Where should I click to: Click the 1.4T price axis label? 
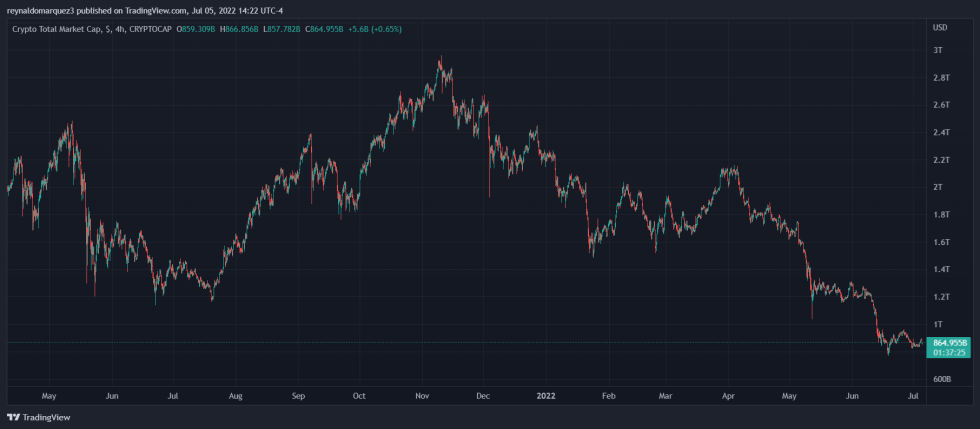(x=941, y=270)
